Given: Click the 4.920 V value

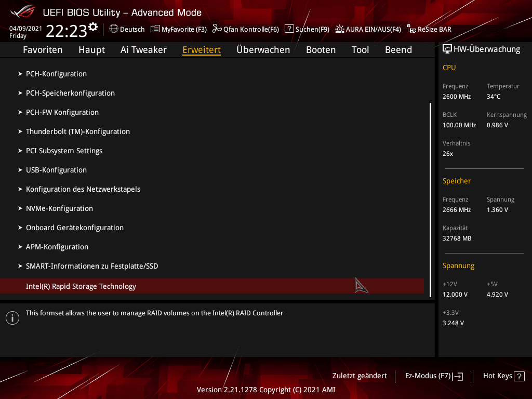Looking at the screenshot, I should [x=497, y=295].
